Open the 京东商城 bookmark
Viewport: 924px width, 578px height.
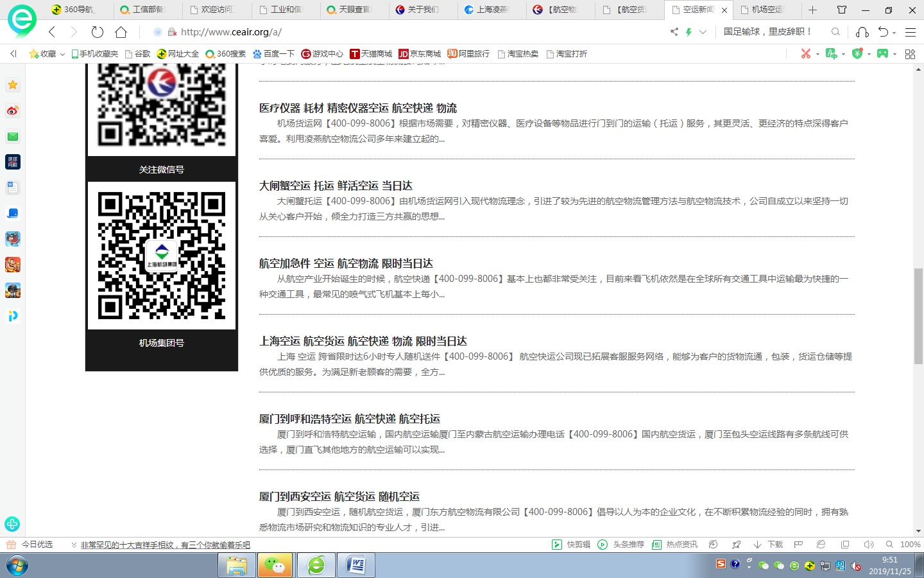pos(420,54)
